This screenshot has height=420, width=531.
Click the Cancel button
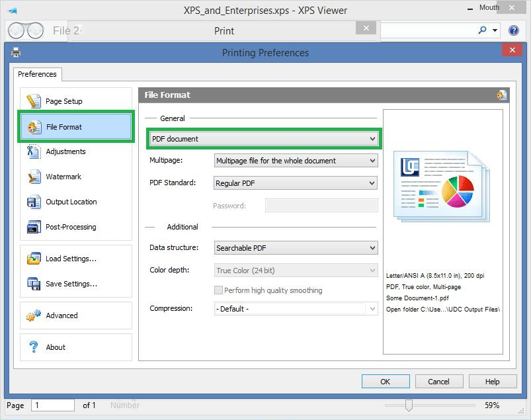pos(439,382)
